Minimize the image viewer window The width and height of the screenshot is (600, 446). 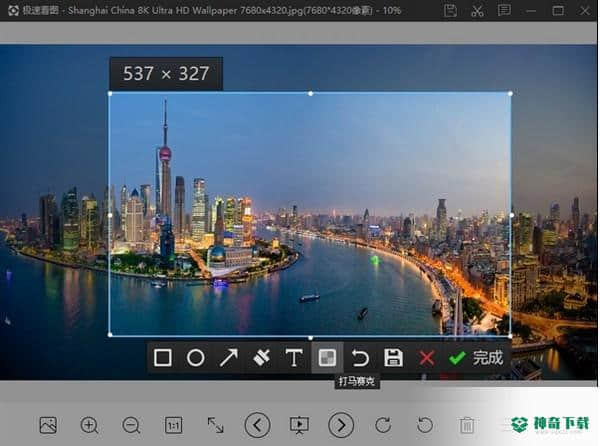pyautogui.click(x=531, y=11)
